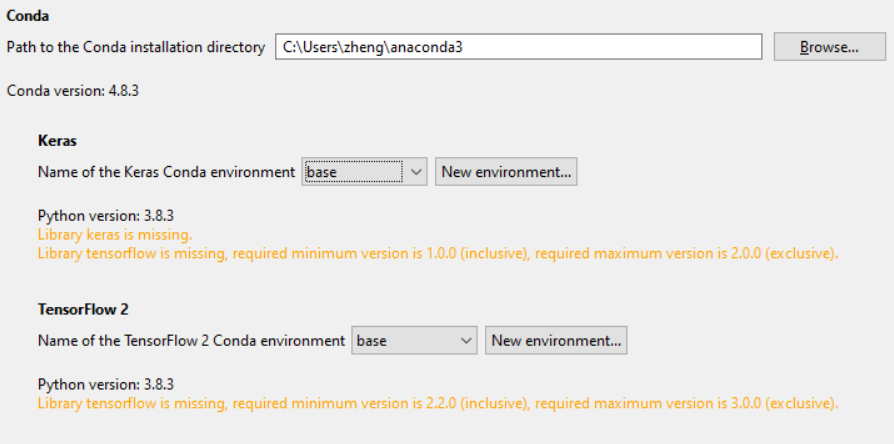Click New environment... beside the Keras dropdown

[506, 172]
